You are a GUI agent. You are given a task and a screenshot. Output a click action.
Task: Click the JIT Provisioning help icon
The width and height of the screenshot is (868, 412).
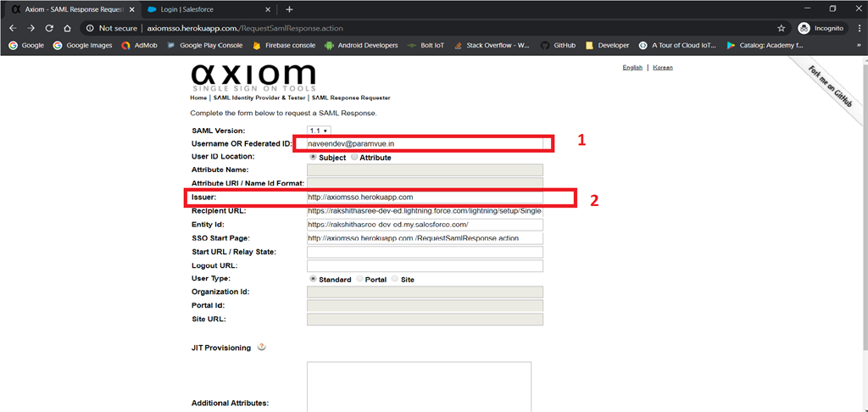tap(262, 348)
